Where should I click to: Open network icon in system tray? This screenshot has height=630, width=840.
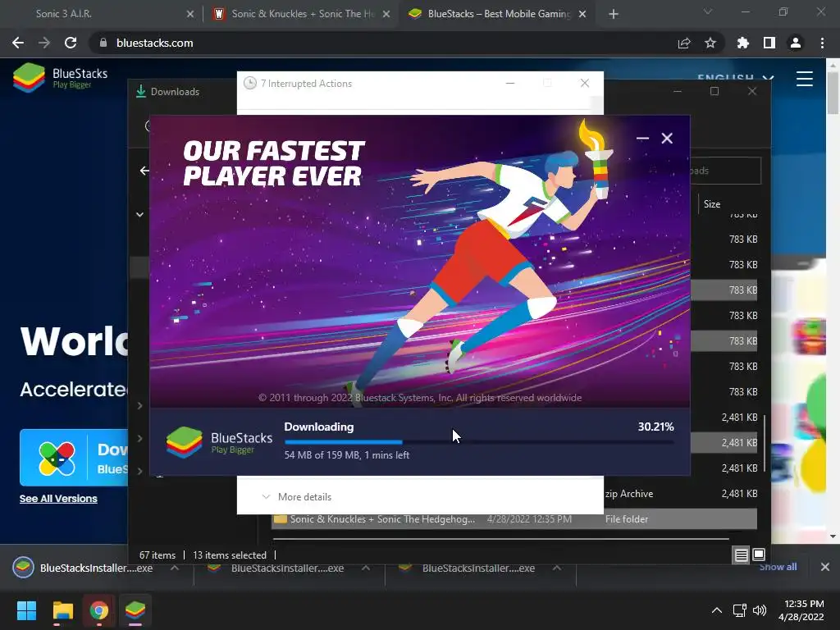[740, 610]
